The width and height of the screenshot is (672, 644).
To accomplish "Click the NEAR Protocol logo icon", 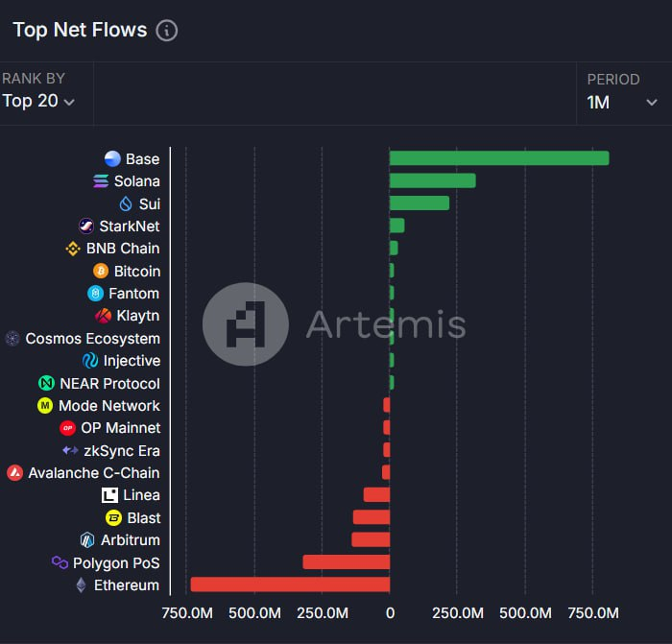I will coord(46,383).
